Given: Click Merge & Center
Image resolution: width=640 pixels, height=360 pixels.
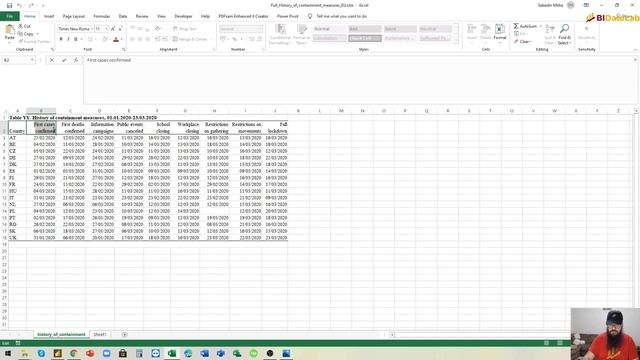Looking at the screenshot, I should click(190, 39).
